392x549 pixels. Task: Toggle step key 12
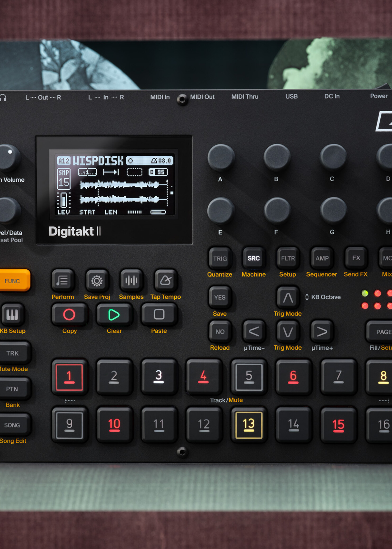pos(204,425)
